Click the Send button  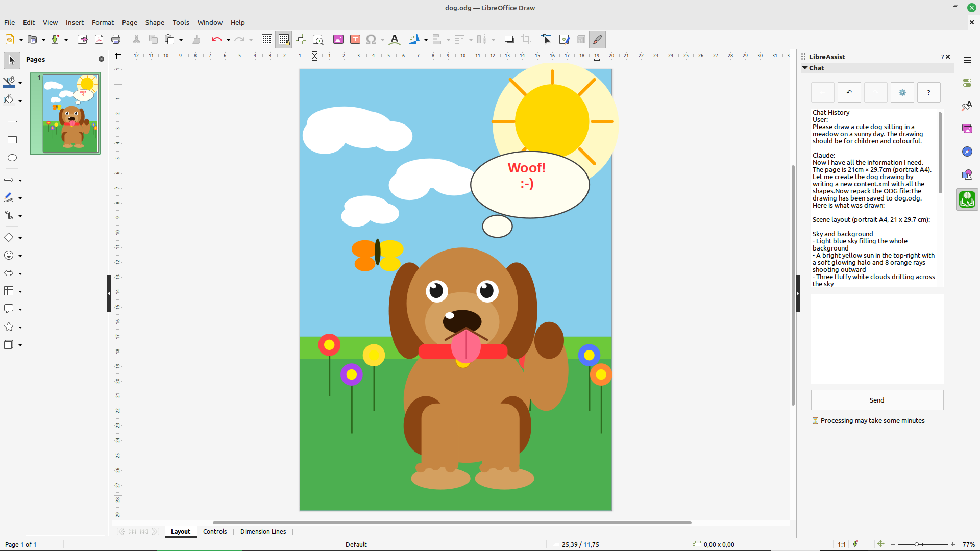tap(877, 400)
